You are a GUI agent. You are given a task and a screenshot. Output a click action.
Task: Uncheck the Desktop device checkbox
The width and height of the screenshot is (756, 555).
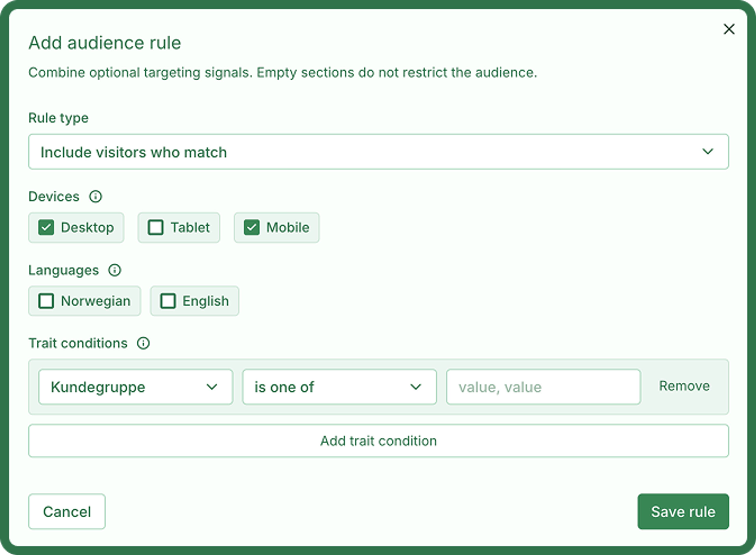(x=46, y=227)
